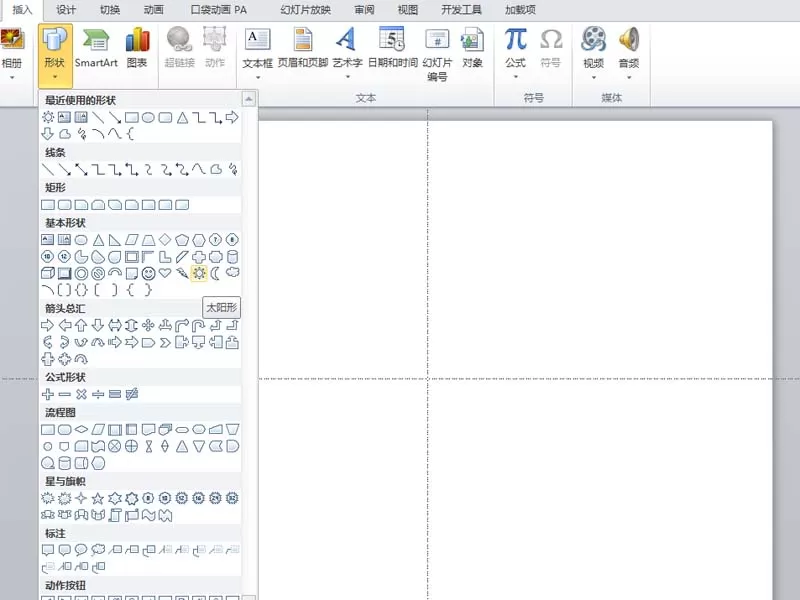
Task: Select the Oval Callout shape
Action: [x=81, y=550]
